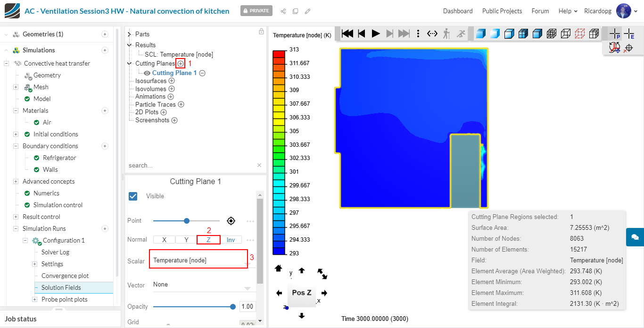Expand the Probe point plots node
Image resolution: width=644 pixels, height=328 pixels.
(x=34, y=299)
